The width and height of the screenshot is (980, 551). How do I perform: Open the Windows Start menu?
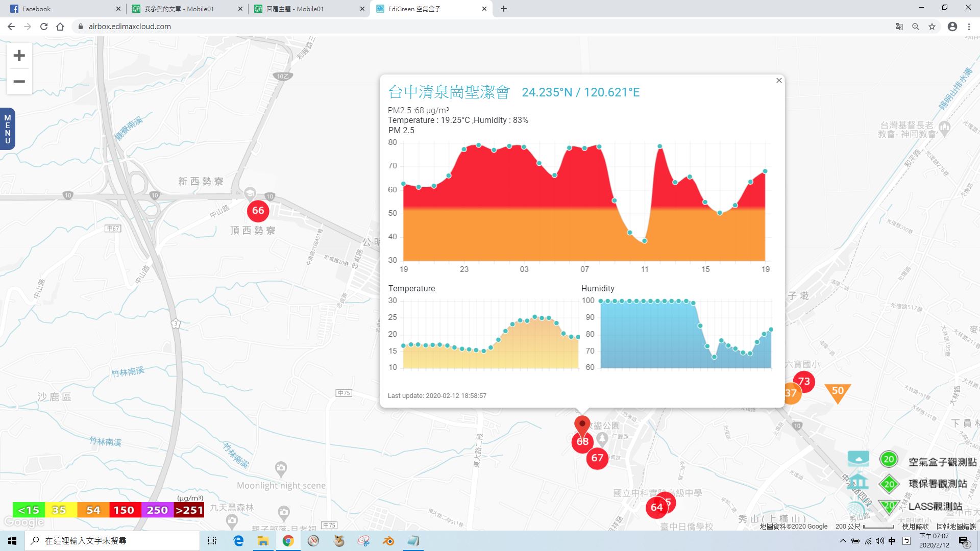click(x=12, y=541)
